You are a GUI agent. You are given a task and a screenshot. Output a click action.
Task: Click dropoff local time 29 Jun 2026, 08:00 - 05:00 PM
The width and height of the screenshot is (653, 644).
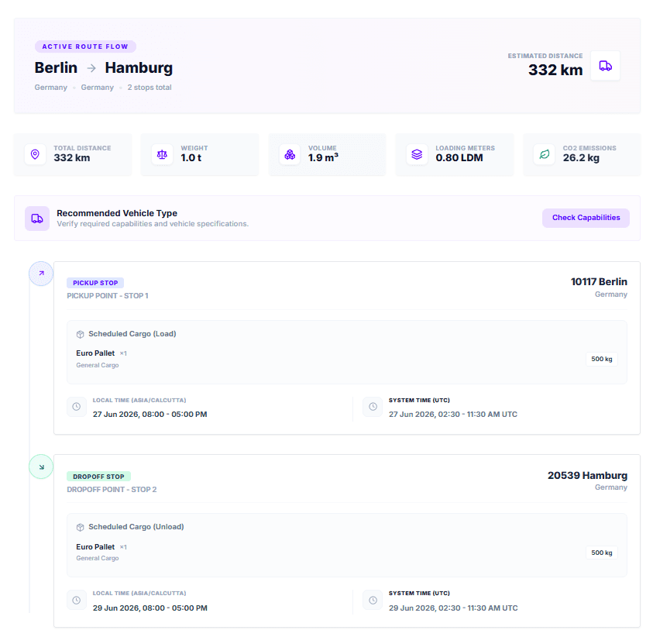click(150, 608)
